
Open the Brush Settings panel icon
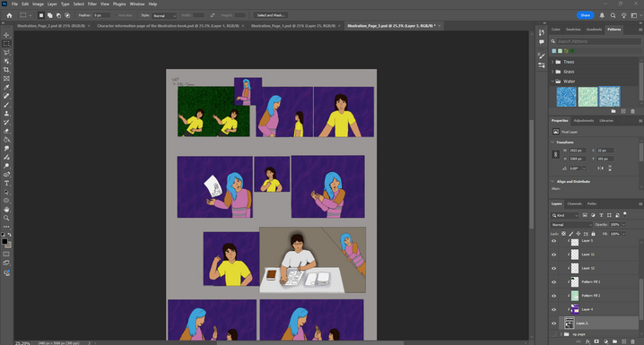pos(542,56)
